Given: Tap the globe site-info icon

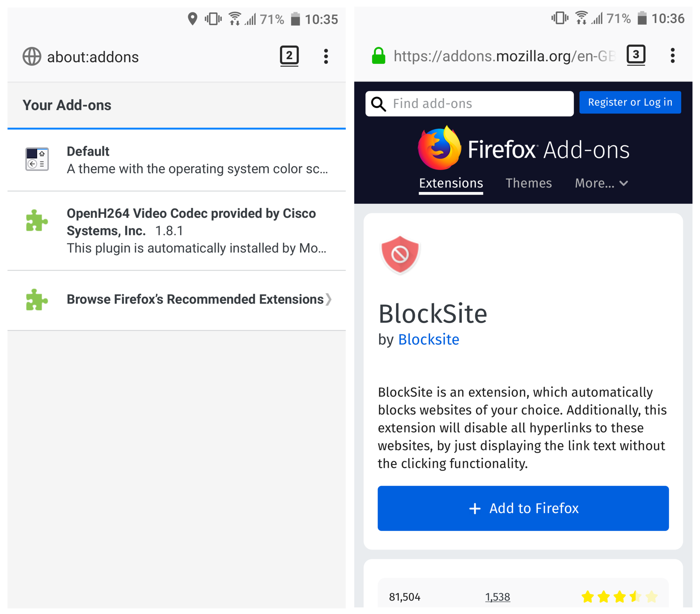Looking at the screenshot, I should tap(32, 56).
